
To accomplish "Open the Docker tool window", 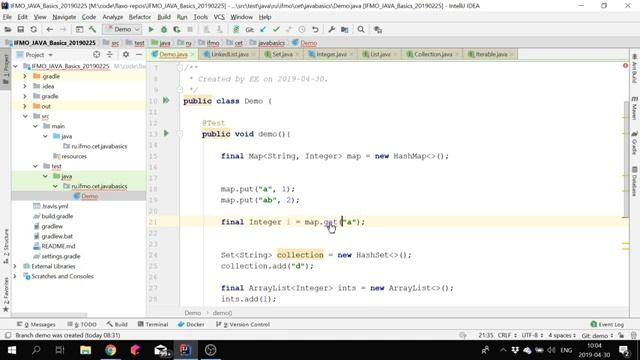I will click(191, 324).
